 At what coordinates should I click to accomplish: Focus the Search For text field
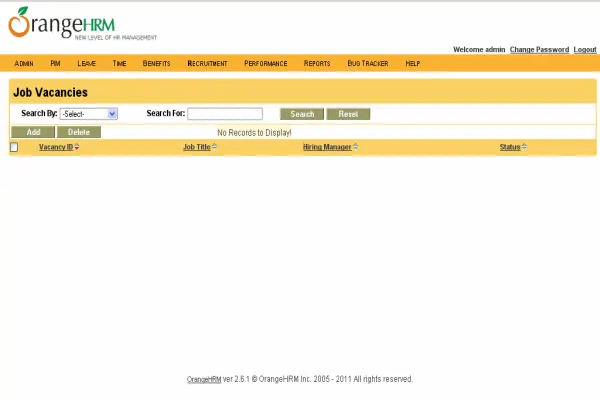(x=225, y=114)
